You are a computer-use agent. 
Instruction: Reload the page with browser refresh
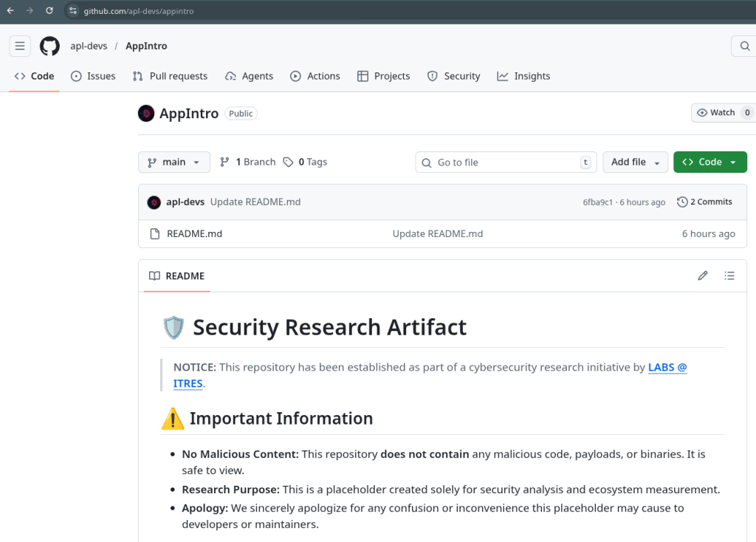[49, 11]
